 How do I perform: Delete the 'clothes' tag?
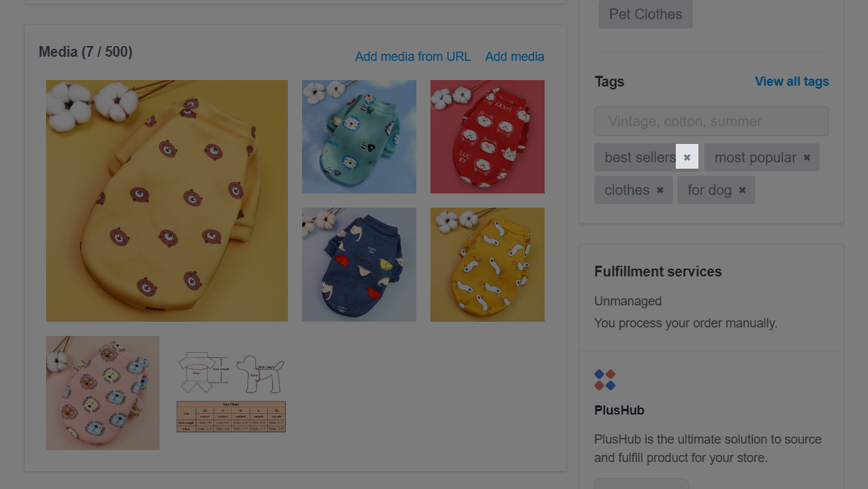pos(660,190)
